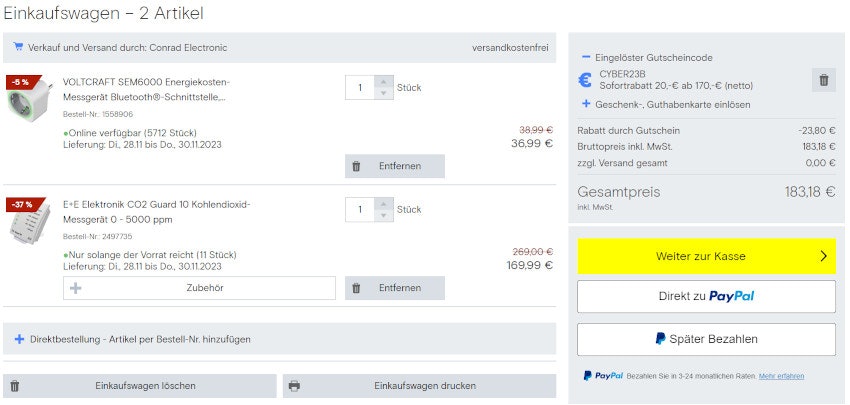850x405 pixels.
Task: Expand Direktbestellung add-by-order-number section
Action: pyautogui.click(x=140, y=339)
